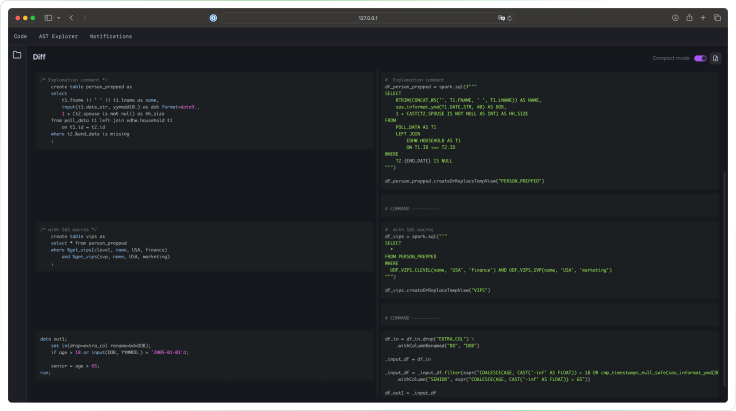Click the 'select * from person_prepped' line

click(x=89, y=243)
